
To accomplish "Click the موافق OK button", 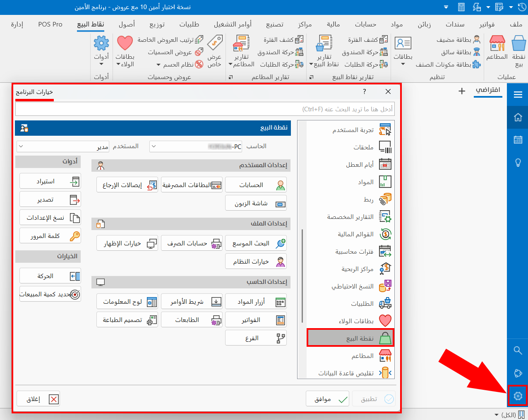I will (x=327, y=399).
